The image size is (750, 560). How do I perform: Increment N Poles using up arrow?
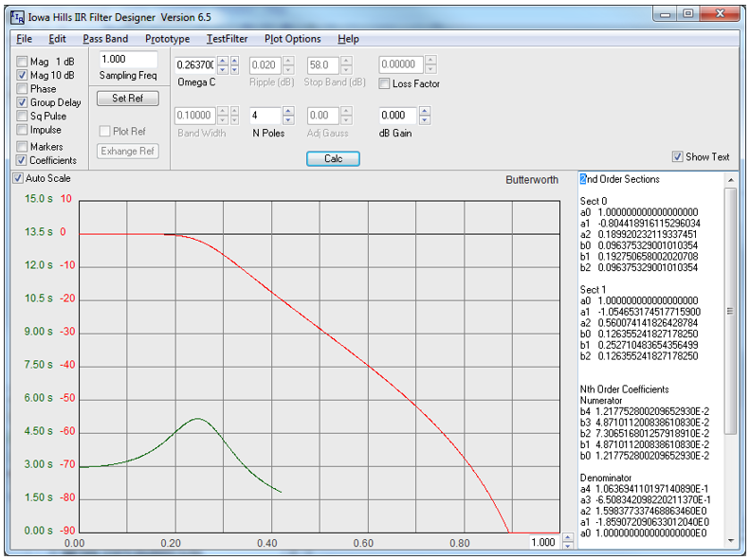288,111
